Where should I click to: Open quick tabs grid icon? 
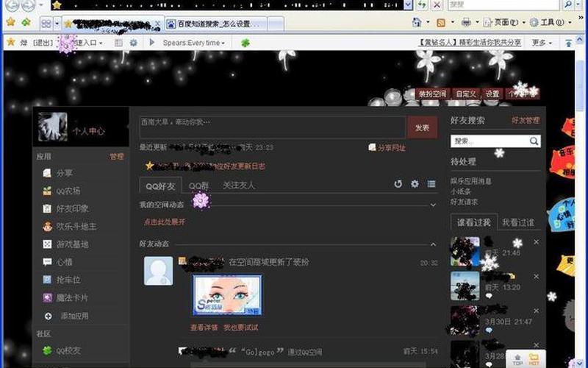(46, 24)
